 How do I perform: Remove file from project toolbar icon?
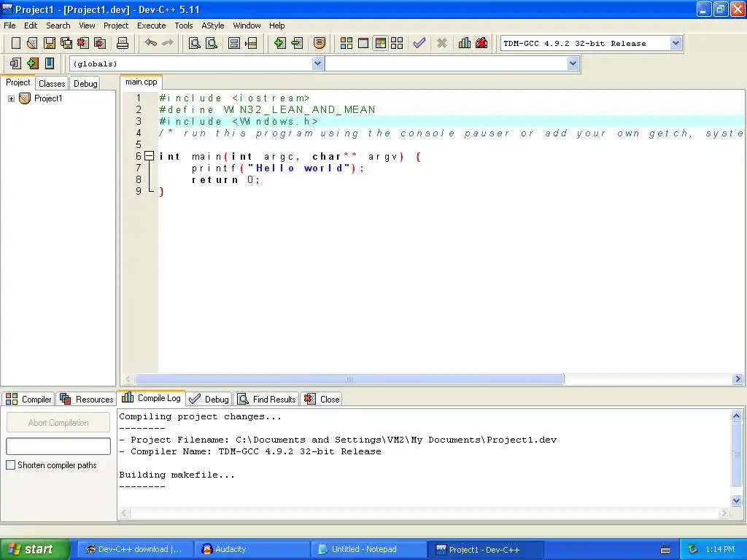tap(297, 43)
